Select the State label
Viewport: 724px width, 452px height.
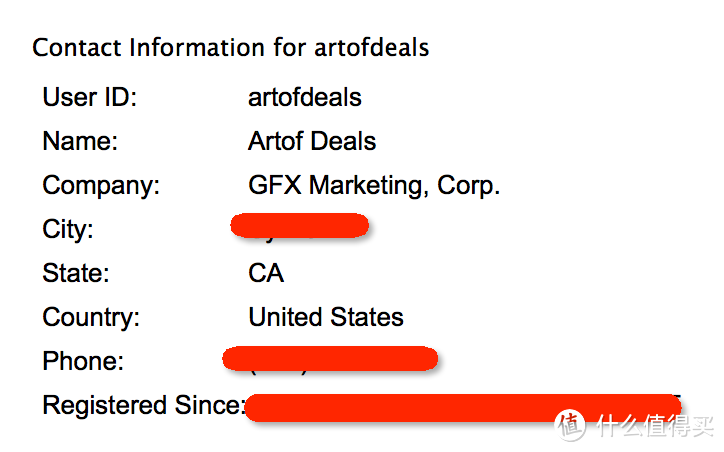pyautogui.click(x=76, y=273)
